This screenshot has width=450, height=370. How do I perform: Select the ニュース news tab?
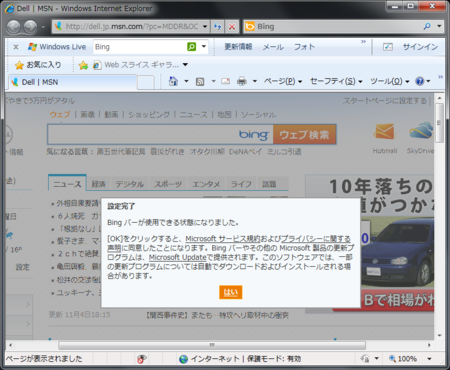pyautogui.click(x=67, y=184)
